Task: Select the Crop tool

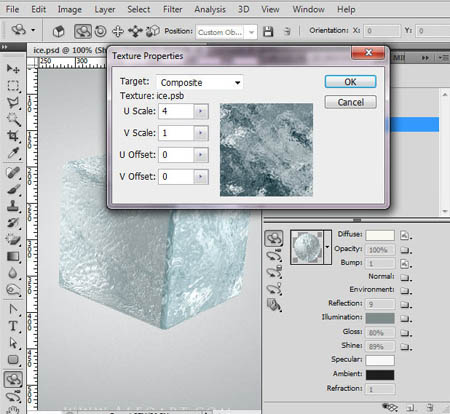Action: [x=13, y=136]
